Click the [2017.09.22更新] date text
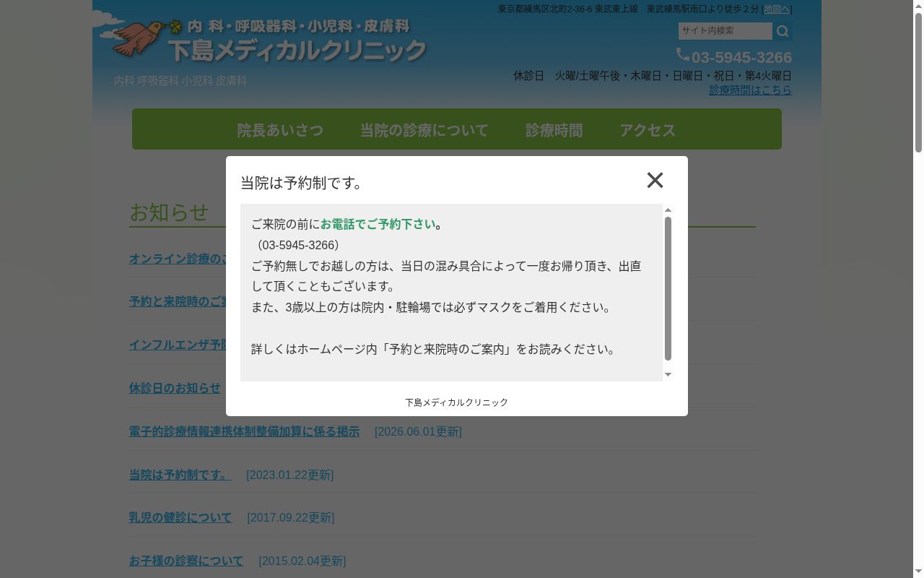924x578 pixels. pyautogui.click(x=290, y=517)
